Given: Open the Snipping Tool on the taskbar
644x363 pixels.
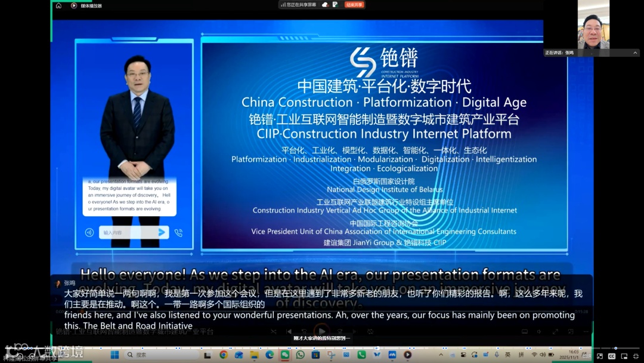Looking at the screenshot, I should click(331, 355).
